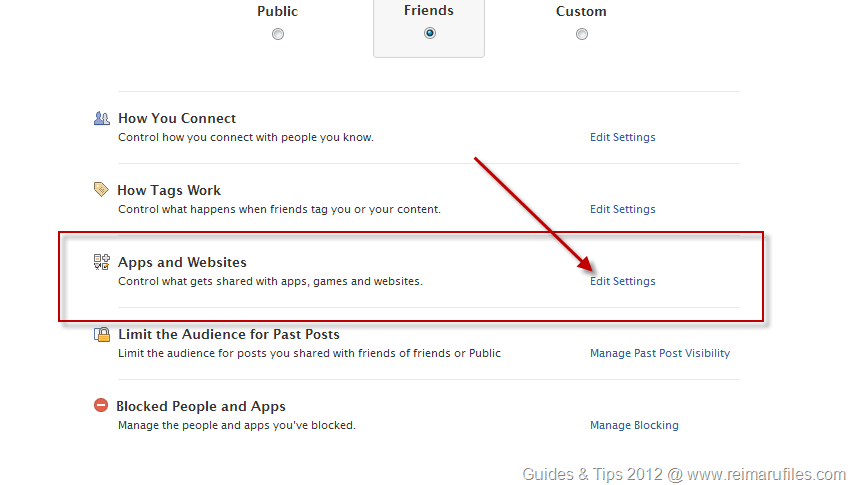Click Manage Past Post Visibility link
The height and width of the screenshot is (485, 858).
click(x=659, y=354)
